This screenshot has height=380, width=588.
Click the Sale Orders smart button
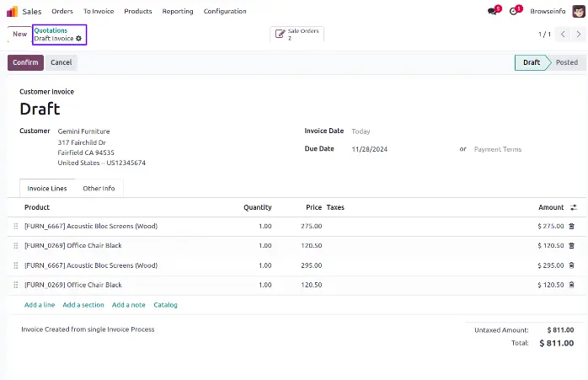coord(297,34)
